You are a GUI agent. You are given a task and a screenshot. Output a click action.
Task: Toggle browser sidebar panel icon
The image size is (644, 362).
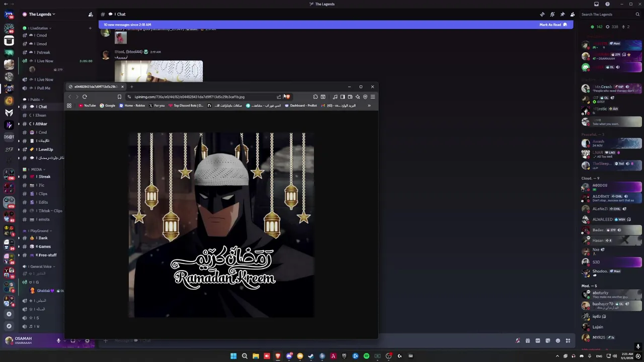point(343,97)
